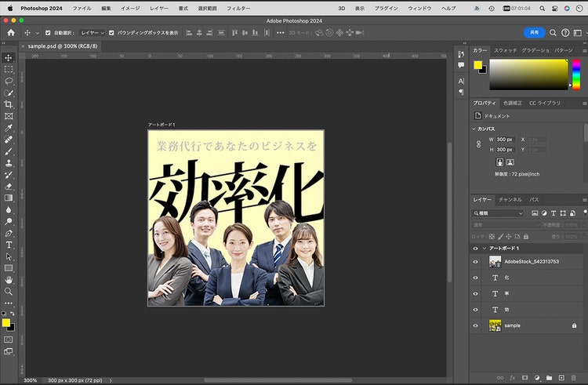Open layer style fx icon
This screenshot has width=588, height=385.
[x=512, y=377]
